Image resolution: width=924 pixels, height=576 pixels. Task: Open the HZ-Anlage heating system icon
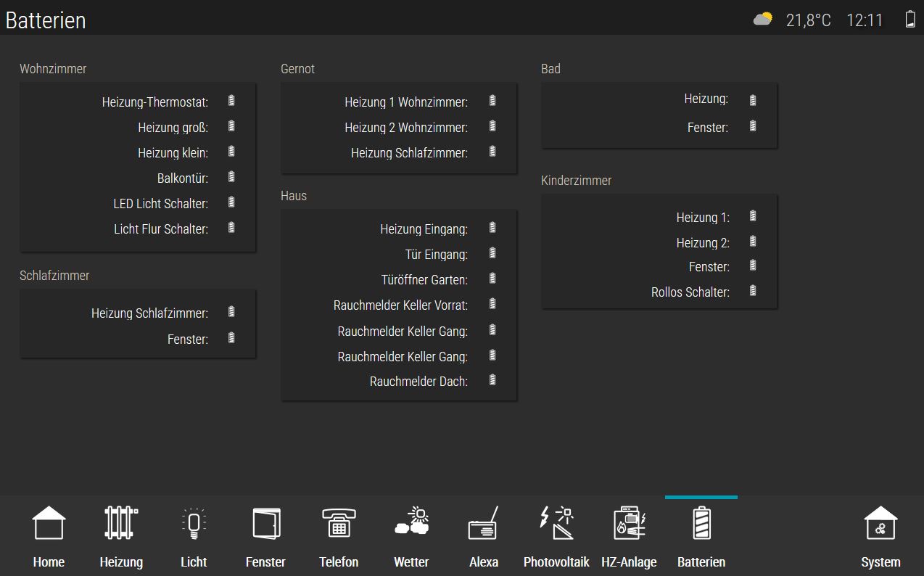[x=629, y=523]
